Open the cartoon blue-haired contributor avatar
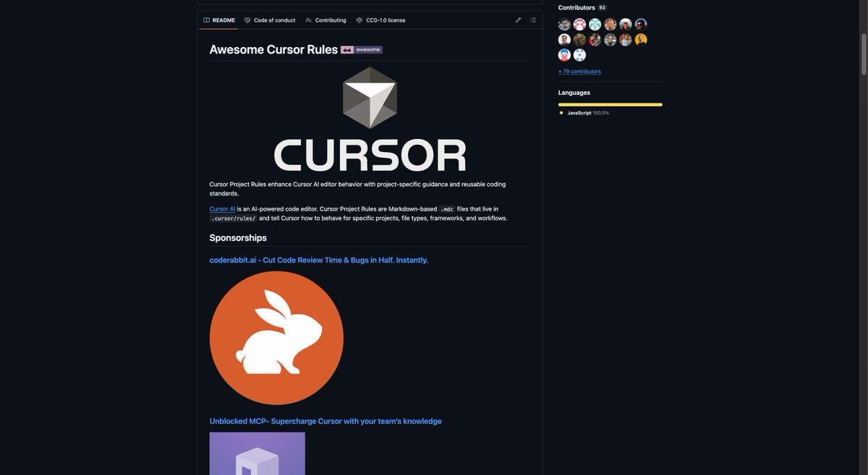Viewport: 868px width, 475px height. pyautogui.click(x=565, y=55)
